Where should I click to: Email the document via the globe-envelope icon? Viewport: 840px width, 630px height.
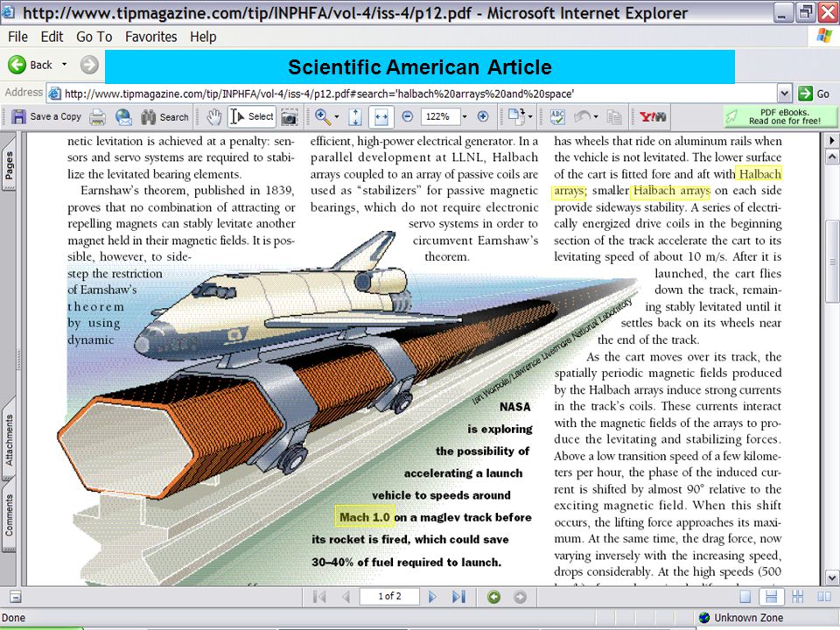123,116
